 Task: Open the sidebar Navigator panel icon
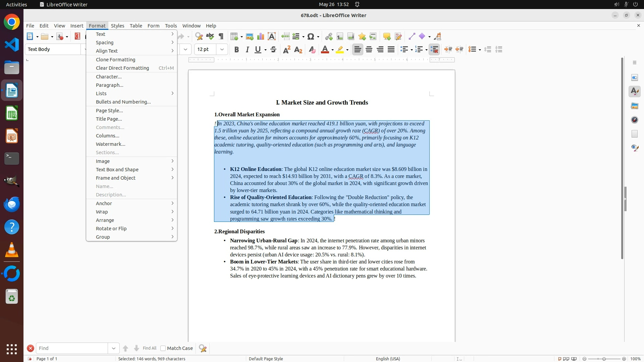[635, 120]
